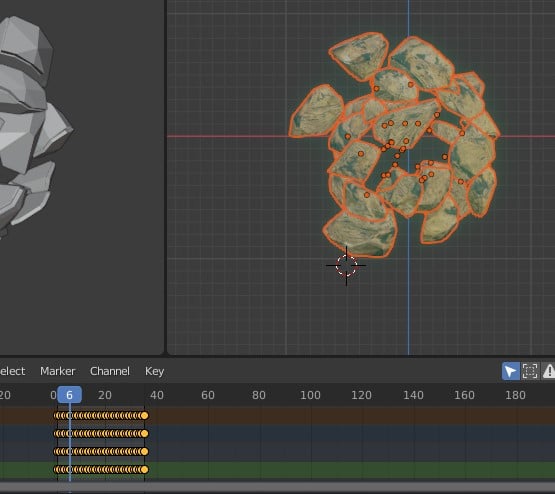Click the current frame indicator showing 6
The width and height of the screenshot is (555, 494).
pos(69,395)
